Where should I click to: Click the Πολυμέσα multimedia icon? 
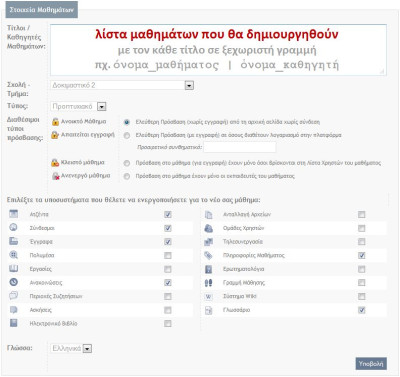point(13,255)
